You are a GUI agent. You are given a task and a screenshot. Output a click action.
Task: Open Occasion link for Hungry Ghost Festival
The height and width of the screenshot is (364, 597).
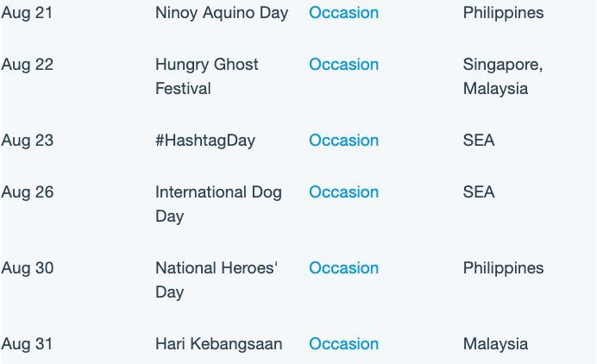coord(343,65)
